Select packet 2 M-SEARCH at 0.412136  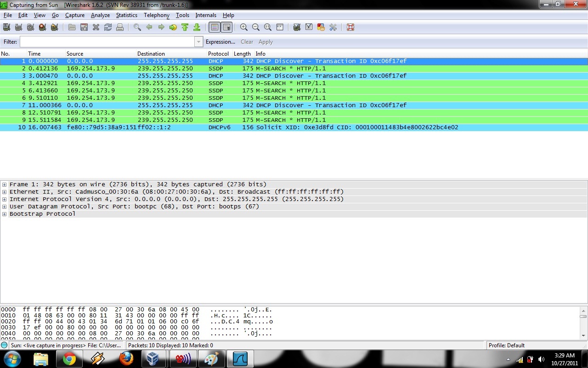[294, 69]
